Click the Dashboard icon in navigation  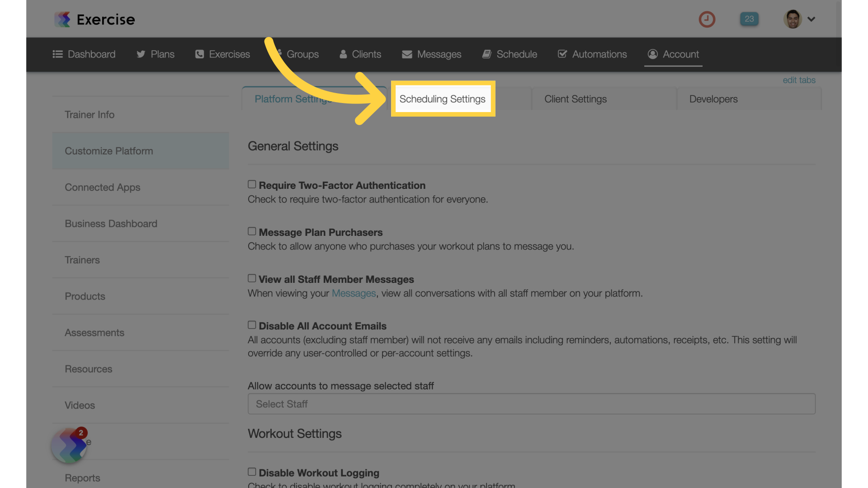58,54
